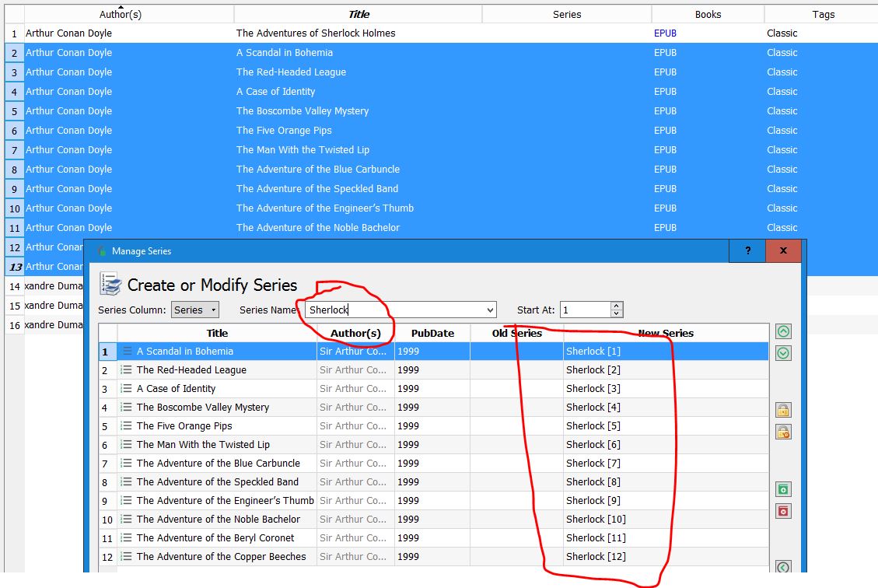
Task: Select dialog row The Boscombe Valley Mystery
Action: click(x=203, y=407)
